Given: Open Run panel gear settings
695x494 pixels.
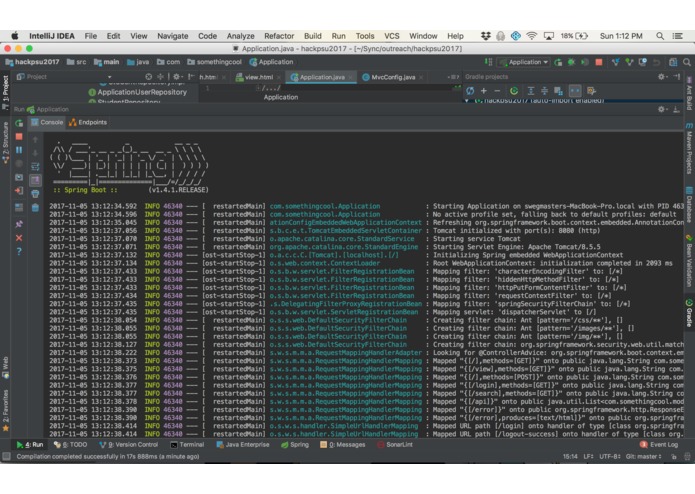Looking at the screenshot, I should (661, 109).
